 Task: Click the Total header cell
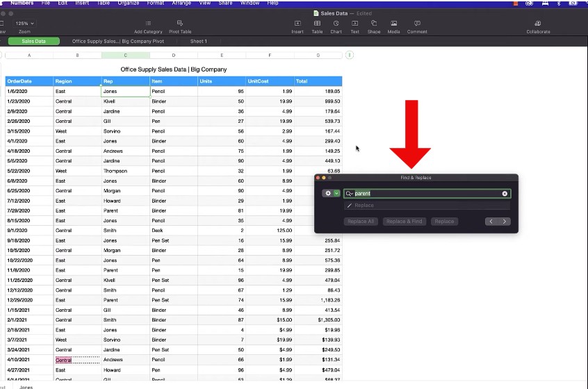[x=318, y=81]
